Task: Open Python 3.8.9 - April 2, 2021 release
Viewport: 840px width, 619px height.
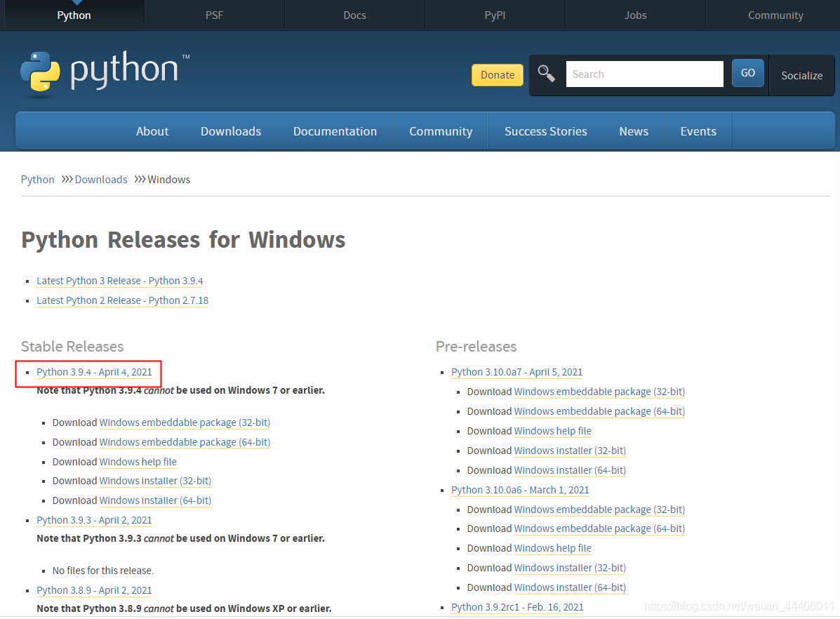Action: tap(94, 590)
